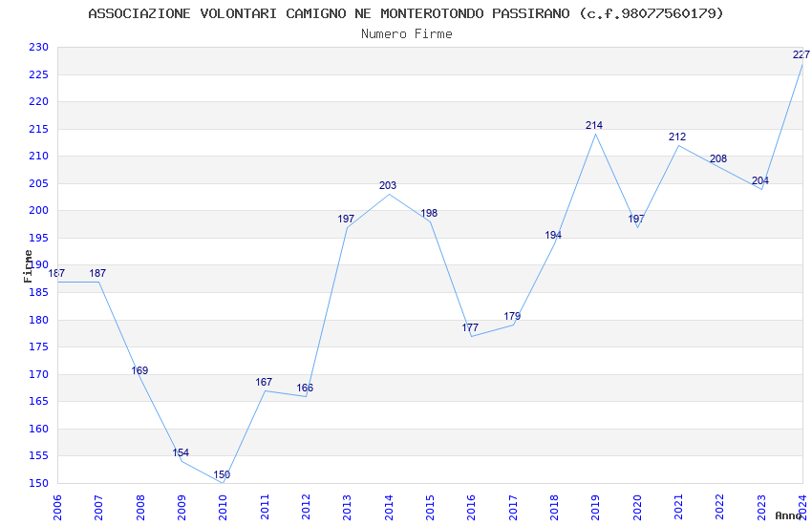
Task: Click the y-axis tick label 225
Action: (38, 74)
